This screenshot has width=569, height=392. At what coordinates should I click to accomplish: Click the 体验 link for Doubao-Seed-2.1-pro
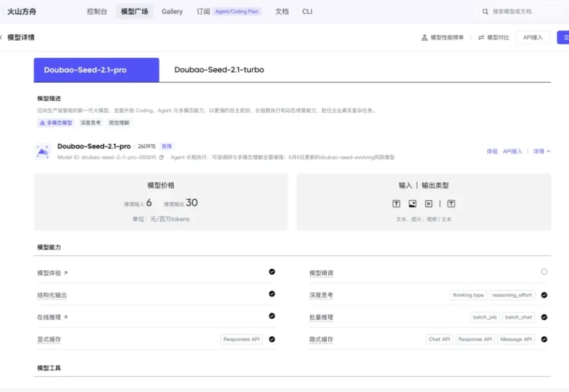[x=492, y=151]
